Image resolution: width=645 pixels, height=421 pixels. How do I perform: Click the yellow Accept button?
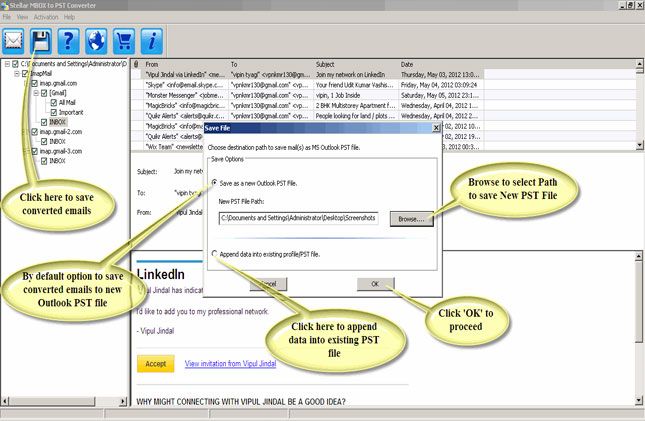click(x=155, y=364)
